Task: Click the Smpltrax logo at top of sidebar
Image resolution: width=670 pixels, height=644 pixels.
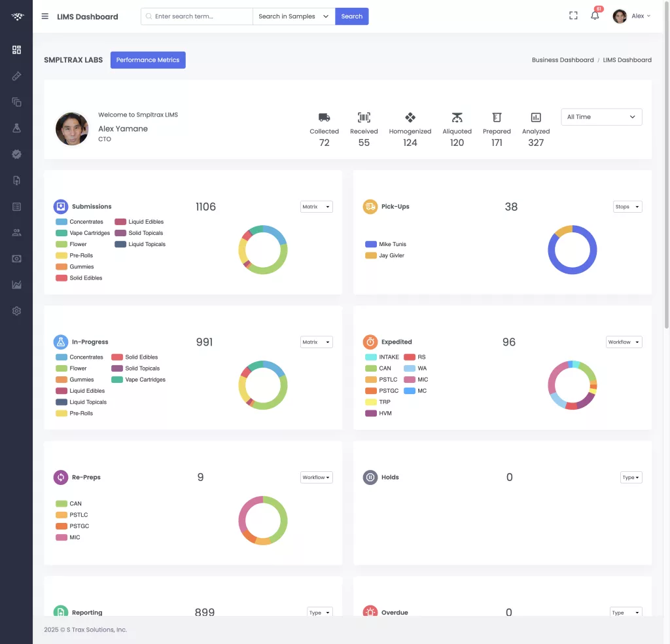Action: pyautogui.click(x=17, y=16)
